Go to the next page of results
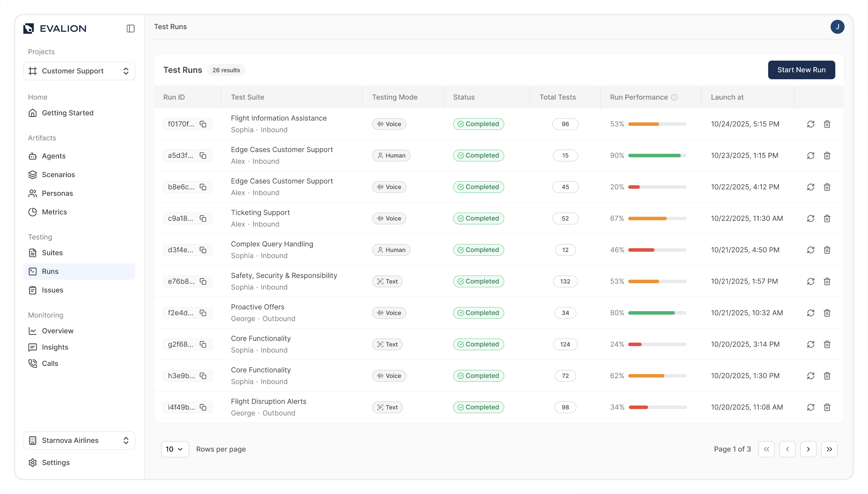 809,449
